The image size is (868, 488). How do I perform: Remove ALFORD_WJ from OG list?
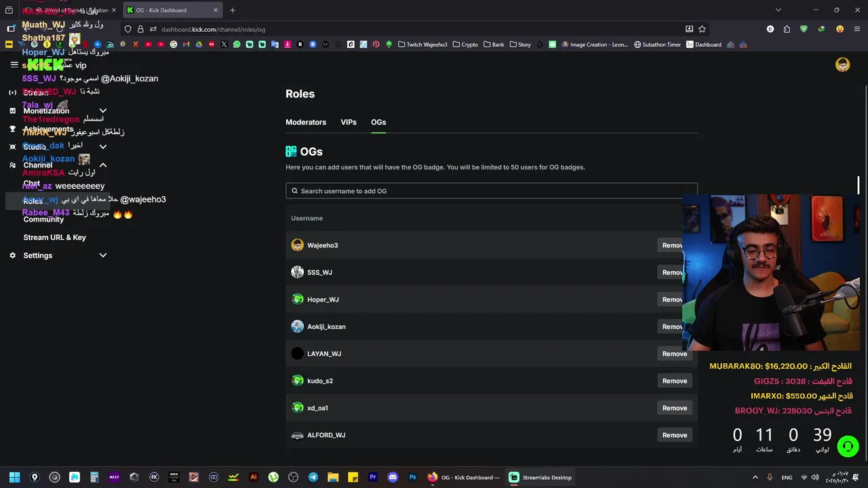coord(675,435)
